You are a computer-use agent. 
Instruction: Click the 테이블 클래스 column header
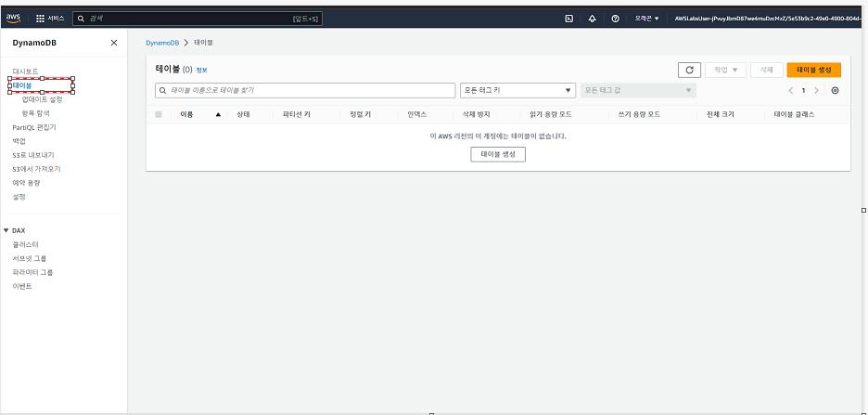(x=794, y=115)
